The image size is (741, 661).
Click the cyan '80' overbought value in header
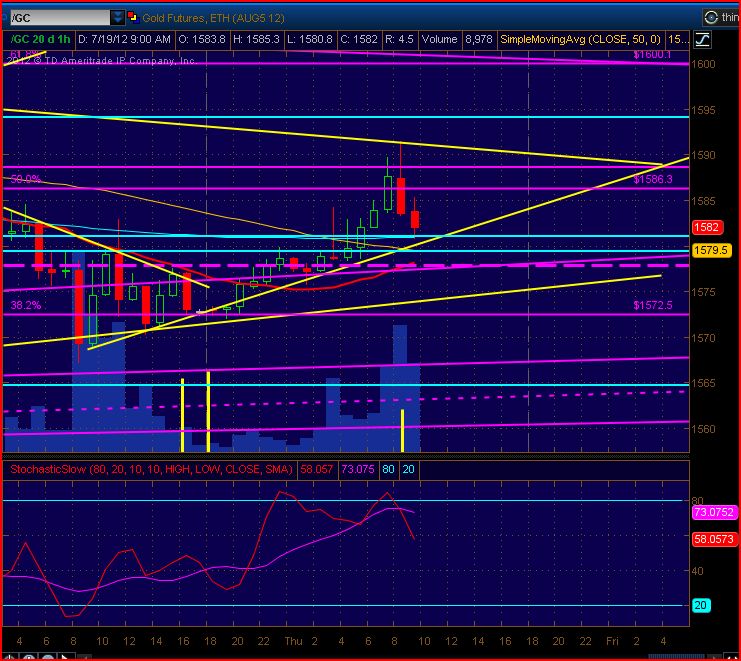388,469
